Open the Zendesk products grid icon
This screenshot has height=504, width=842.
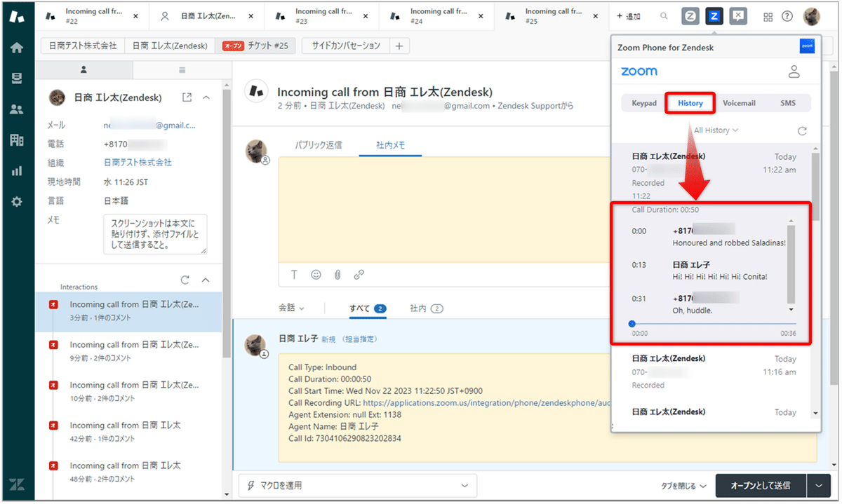pos(768,16)
